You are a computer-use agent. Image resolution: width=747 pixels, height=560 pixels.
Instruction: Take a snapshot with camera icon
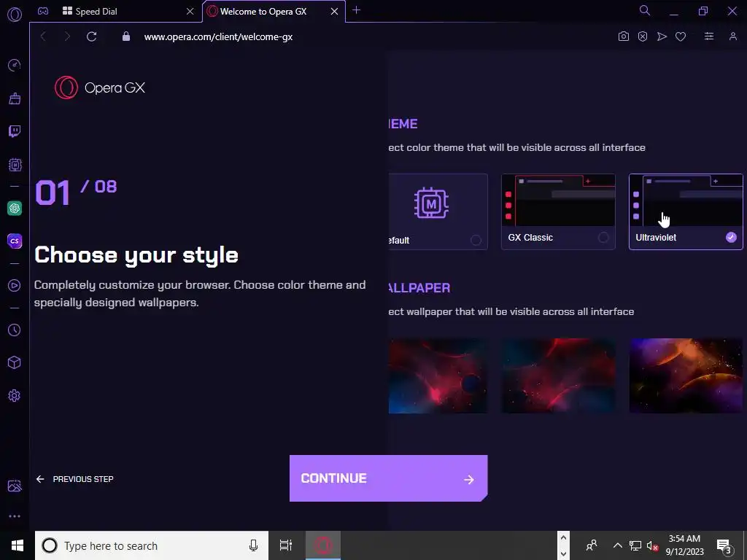(x=623, y=36)
